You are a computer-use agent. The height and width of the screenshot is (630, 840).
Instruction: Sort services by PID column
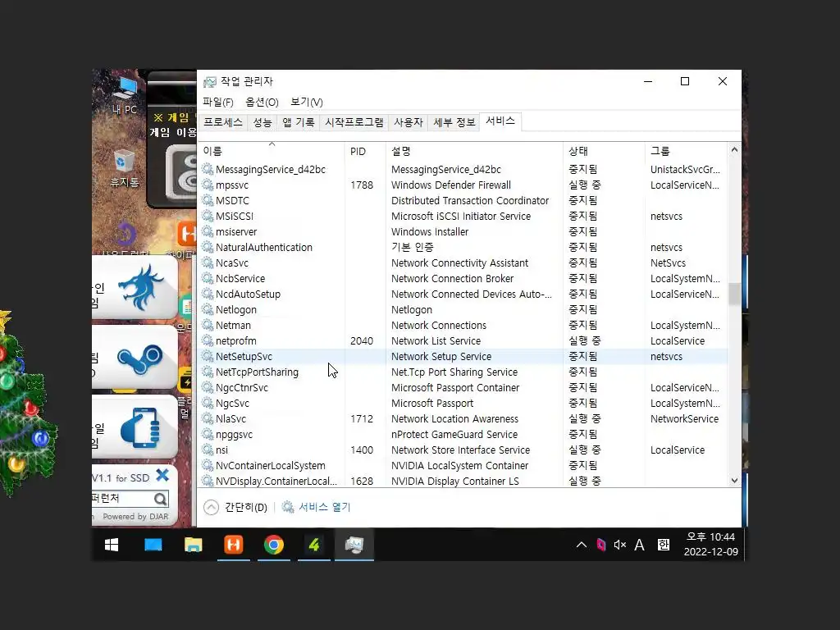[365, 151]
